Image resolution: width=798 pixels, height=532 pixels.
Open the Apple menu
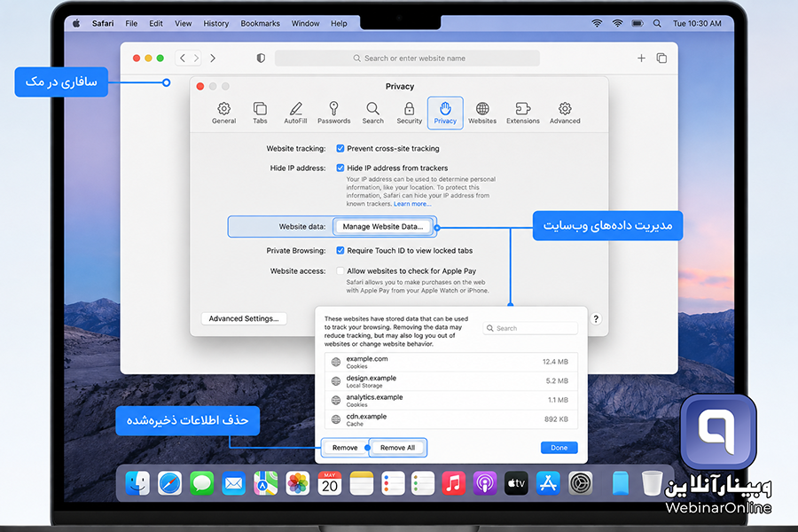coord(76,23)
